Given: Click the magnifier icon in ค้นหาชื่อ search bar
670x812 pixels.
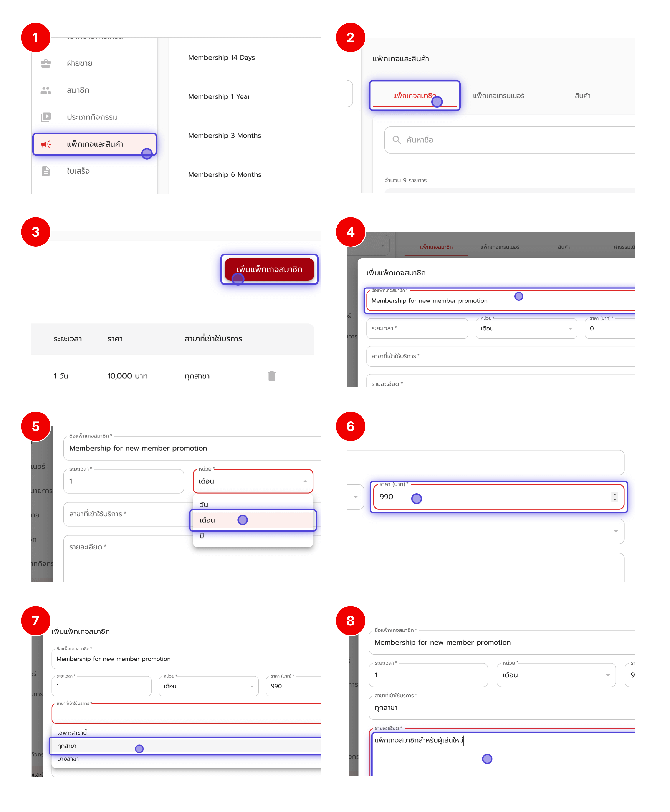Looking at the screenshot, I should click(x=397, y=140).
